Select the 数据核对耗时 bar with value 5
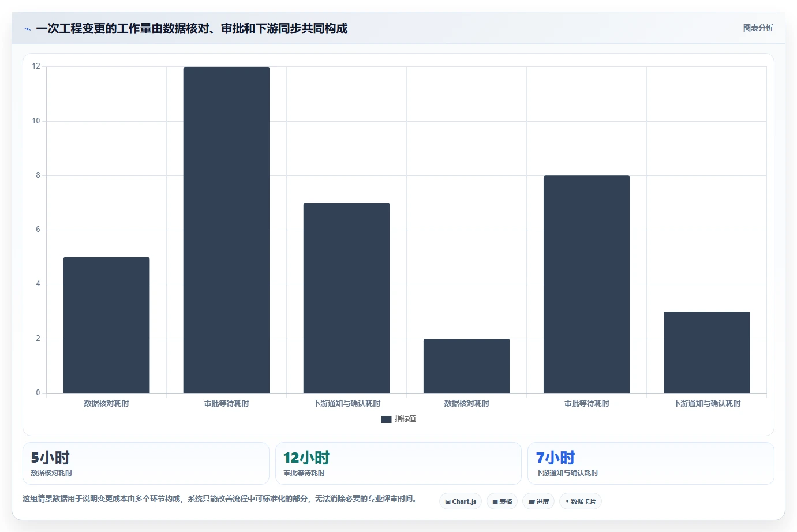This screenshot has height=532, width=797. (x=106, y=325)
